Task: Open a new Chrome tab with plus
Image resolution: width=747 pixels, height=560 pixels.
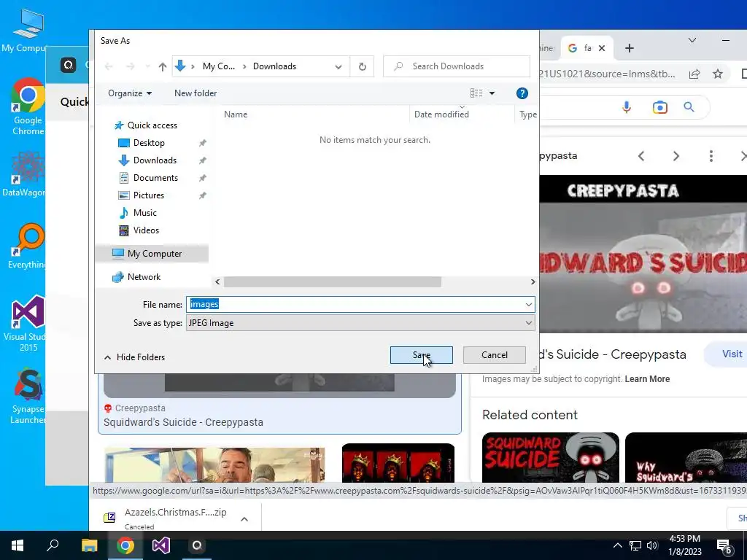Action: (630, 48)
